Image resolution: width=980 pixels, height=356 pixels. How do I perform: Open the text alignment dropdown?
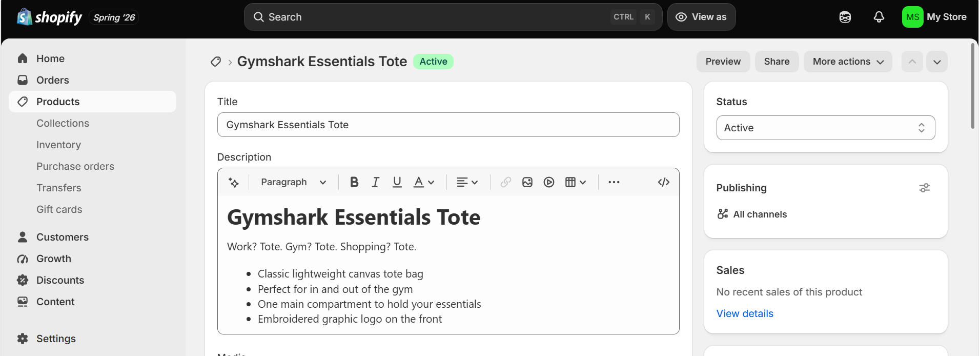467,182
